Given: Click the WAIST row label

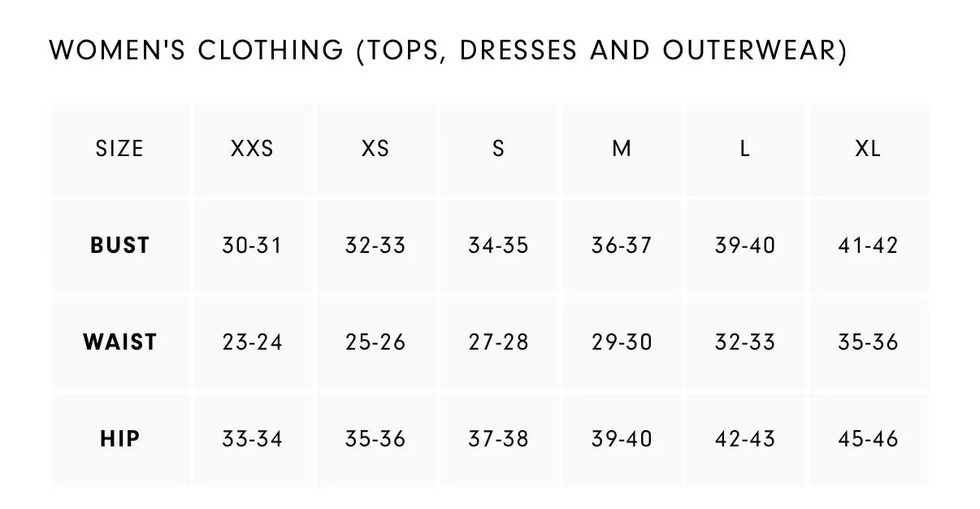Looking at the screenshot, I should click(x=120, y=342).
